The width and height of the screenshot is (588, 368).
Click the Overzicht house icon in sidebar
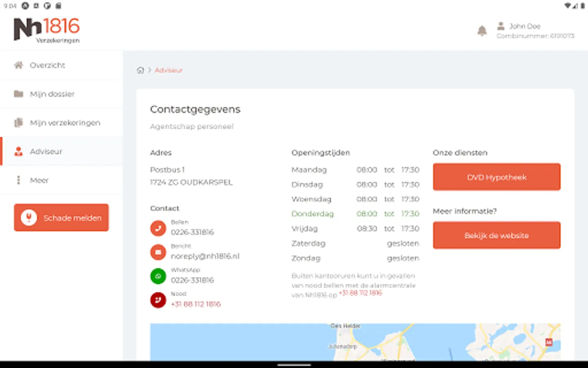tap(18, 65)
